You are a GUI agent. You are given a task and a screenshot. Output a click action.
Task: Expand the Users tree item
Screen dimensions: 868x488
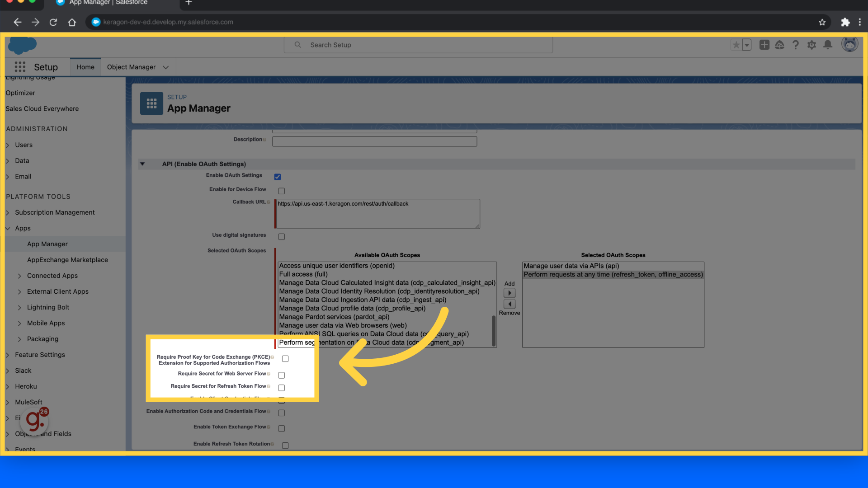tap(8, 145)
